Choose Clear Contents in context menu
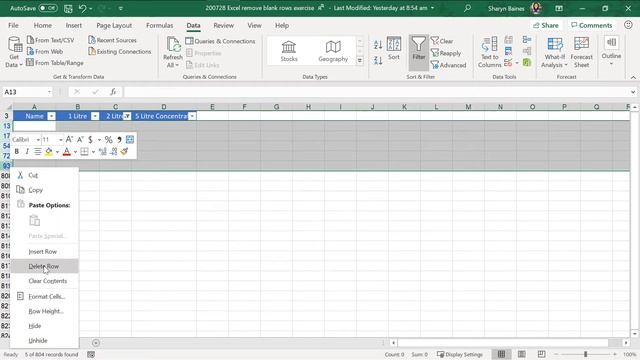Viewport: 640px width, 360px height. pos(44,281)
